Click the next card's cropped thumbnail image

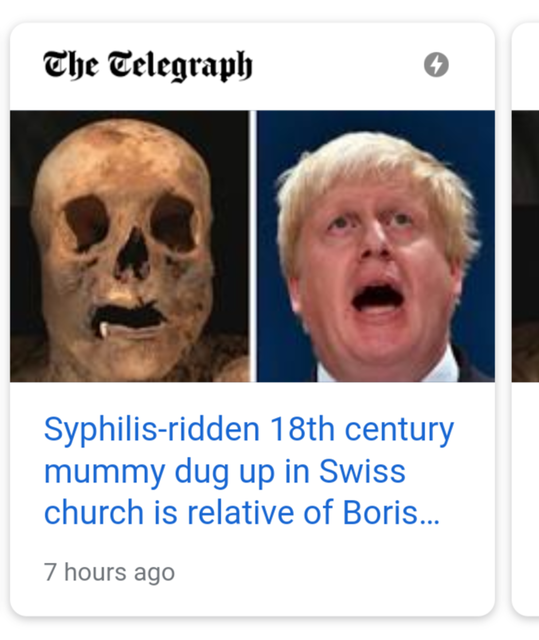526,246
